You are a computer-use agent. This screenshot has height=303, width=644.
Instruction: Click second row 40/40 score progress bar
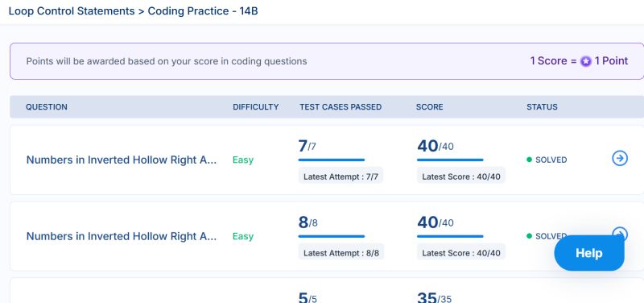[450, 236]
